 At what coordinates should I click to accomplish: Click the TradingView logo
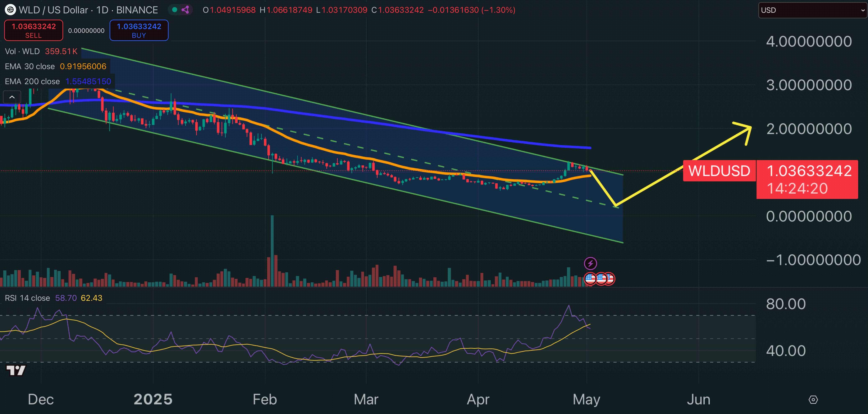tap(16, 370)
